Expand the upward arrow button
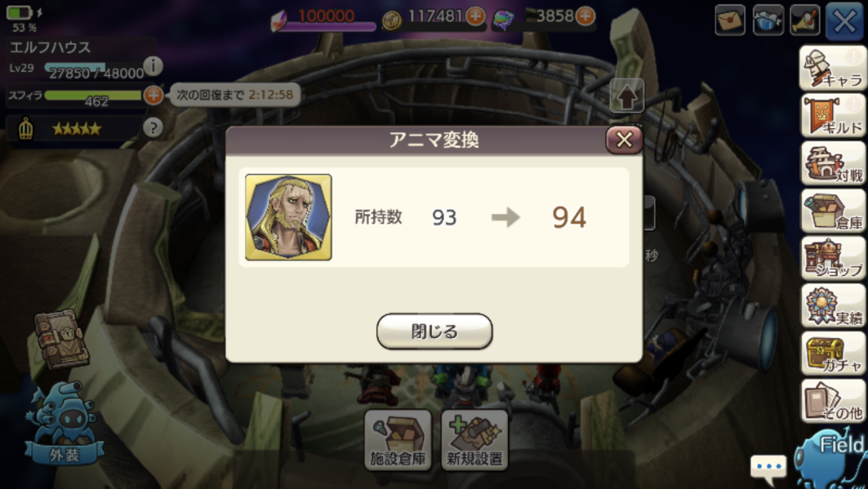The image size is (868, 489). pos(627,96)
